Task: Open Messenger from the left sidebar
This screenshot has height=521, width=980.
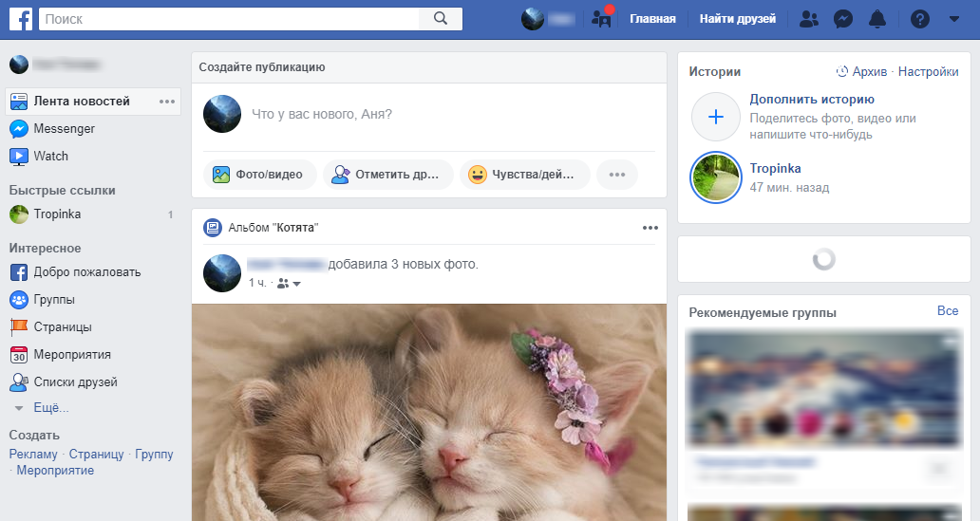Action: click(64, 129)
